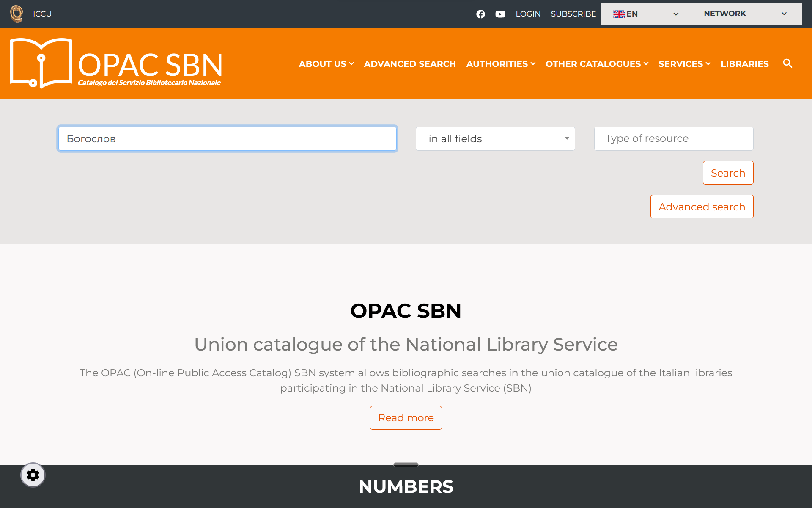Image resolution: width=812 pixels, height=508 pixels.
Task: Open the Authorities menu
Action: [501, 64]
